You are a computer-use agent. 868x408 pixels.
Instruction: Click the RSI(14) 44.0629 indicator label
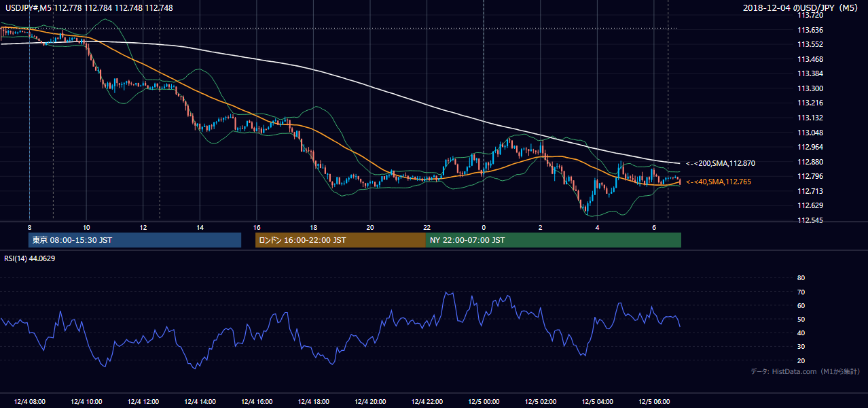pyautogui.click(x=30, y=258)
